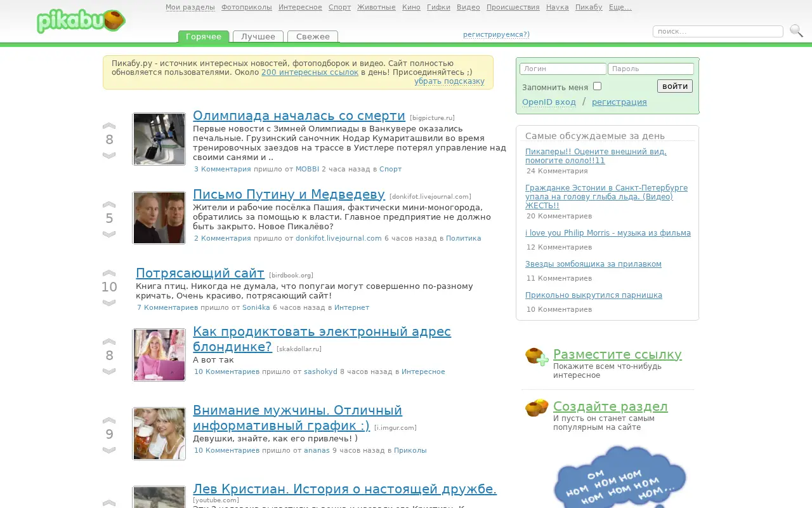This screenshot has height=508, width=812.
Task: Upvote 'Письмо Путину и Медведеву' post
Action: (109, 204)
